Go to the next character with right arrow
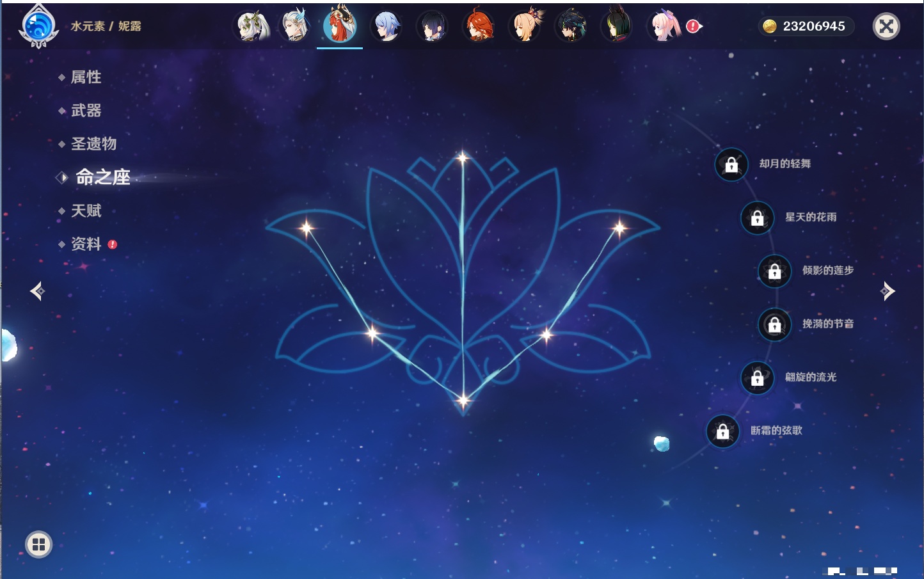The image size is (924, 579). 888,291
